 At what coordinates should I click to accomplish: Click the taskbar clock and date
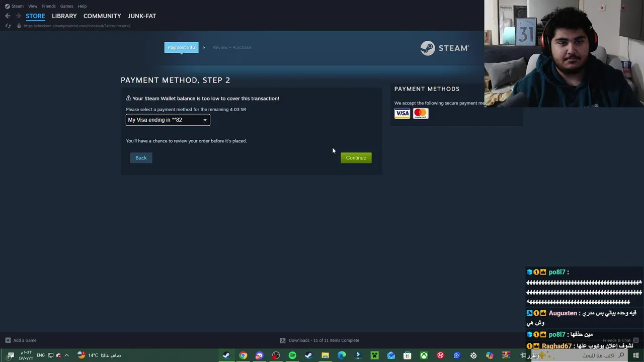(x=26, y=355)
